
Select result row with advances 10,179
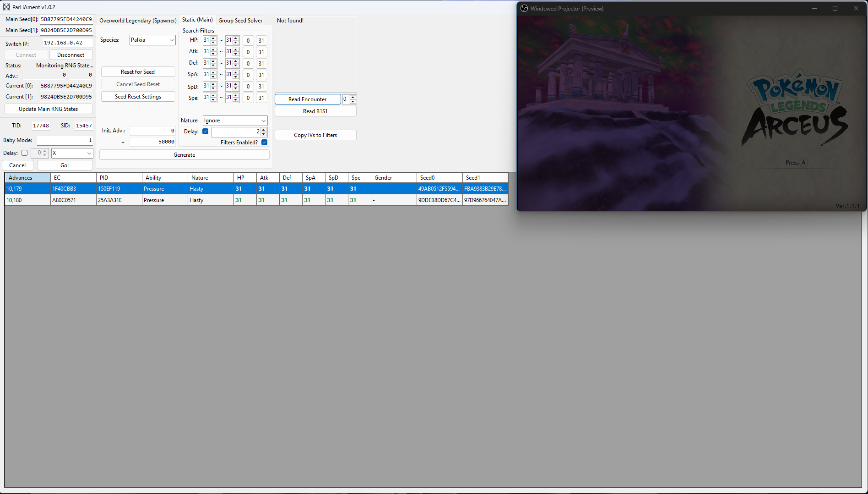pyautogui.click(x=256, y=189)
